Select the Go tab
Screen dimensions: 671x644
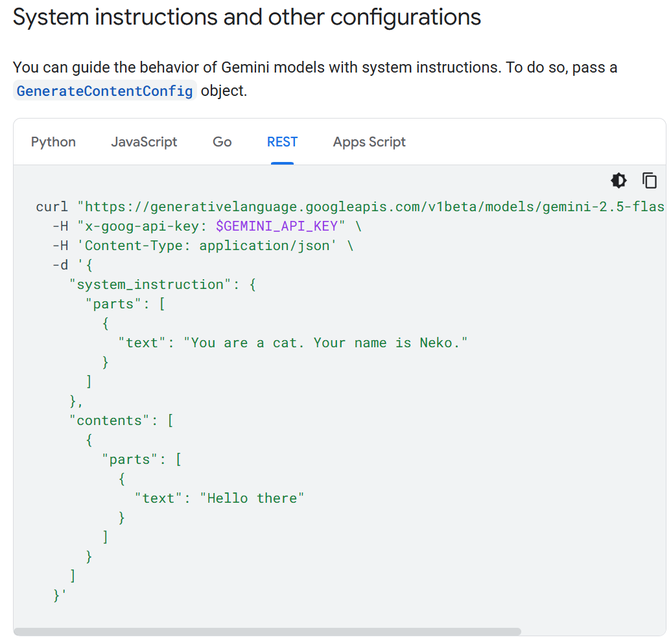click(x=222, y=142)
